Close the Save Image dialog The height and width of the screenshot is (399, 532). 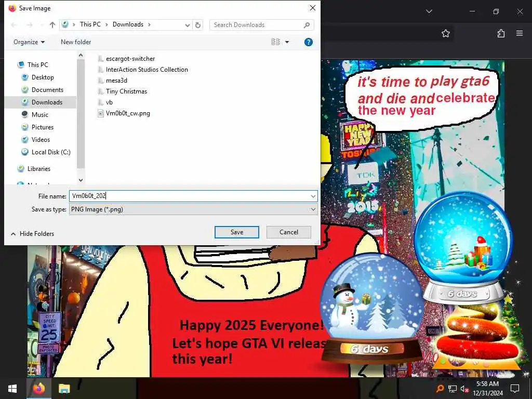coord(312,8)
